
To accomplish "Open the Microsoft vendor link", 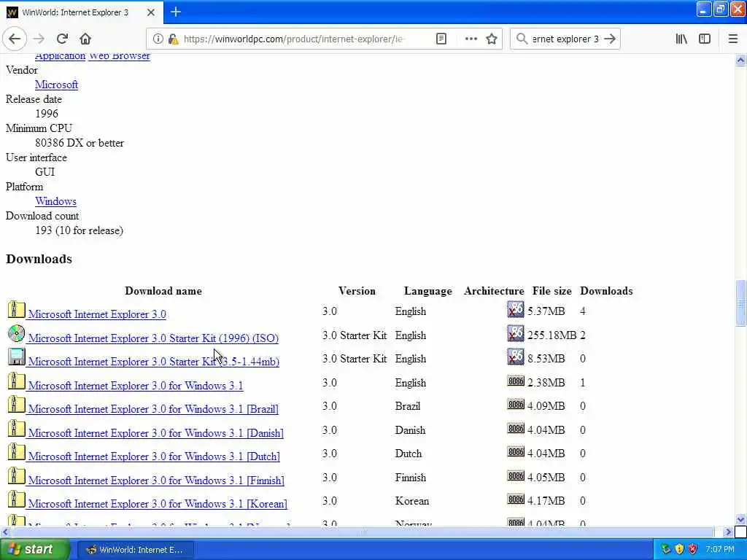I will click(x=56, y=85).
